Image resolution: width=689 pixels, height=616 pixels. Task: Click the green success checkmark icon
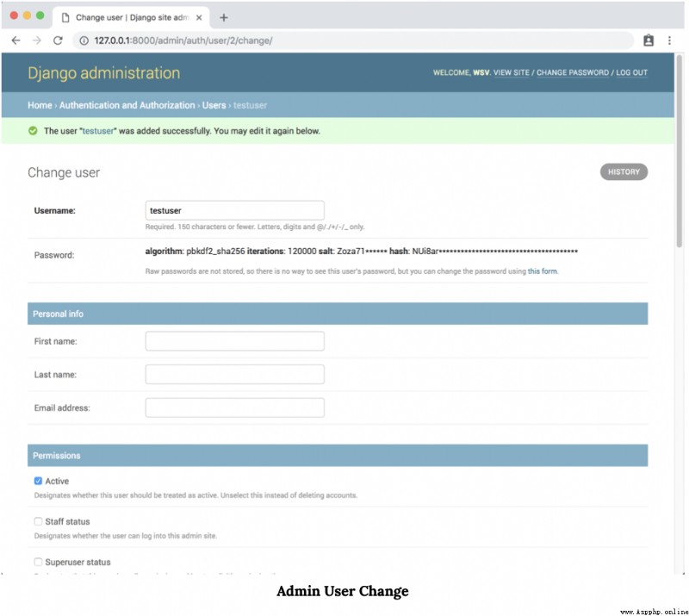click(x=33, y=131)
